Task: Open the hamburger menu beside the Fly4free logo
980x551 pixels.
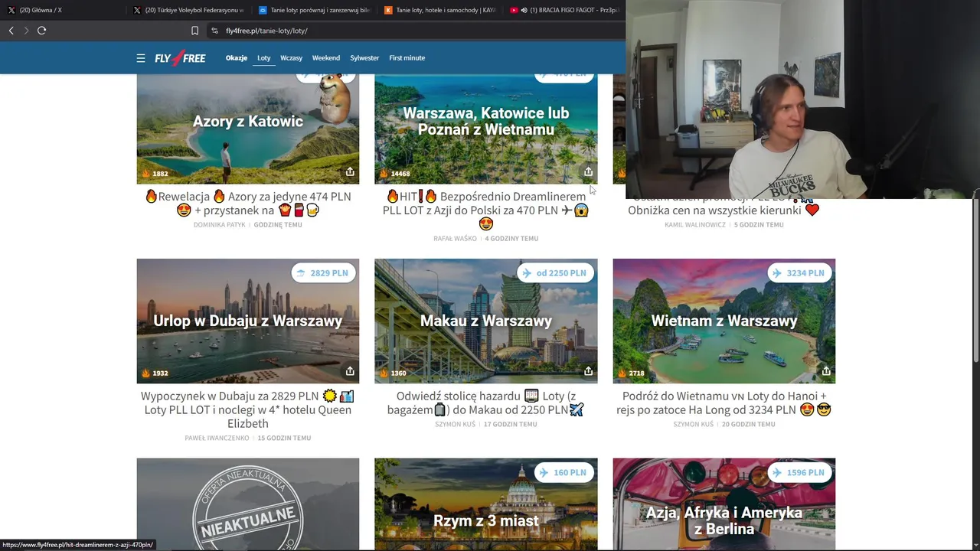Action: click(141, 58)
